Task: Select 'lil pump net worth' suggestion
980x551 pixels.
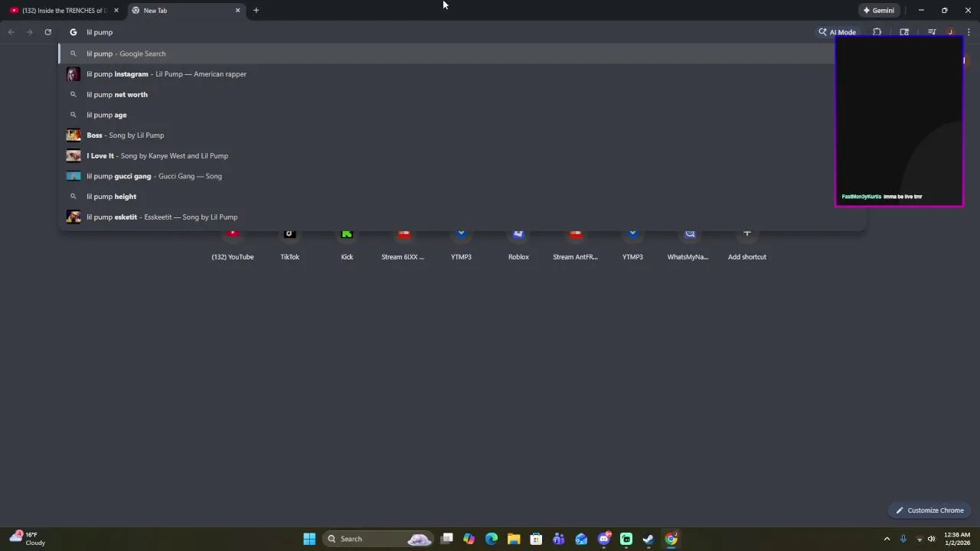Action: pyautogui.click(x=462, y=94)
